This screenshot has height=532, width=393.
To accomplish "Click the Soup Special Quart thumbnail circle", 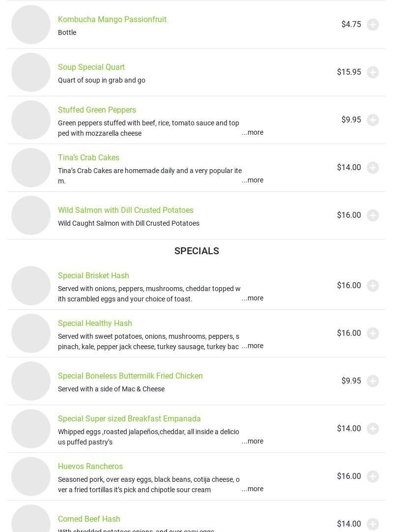I will (x=31, y=72).
